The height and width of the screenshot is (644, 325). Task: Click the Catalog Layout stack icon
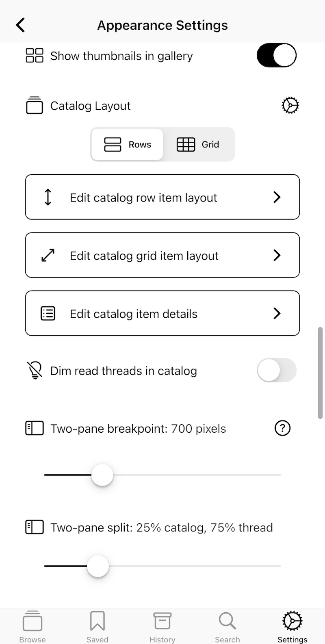click(35, 106)
